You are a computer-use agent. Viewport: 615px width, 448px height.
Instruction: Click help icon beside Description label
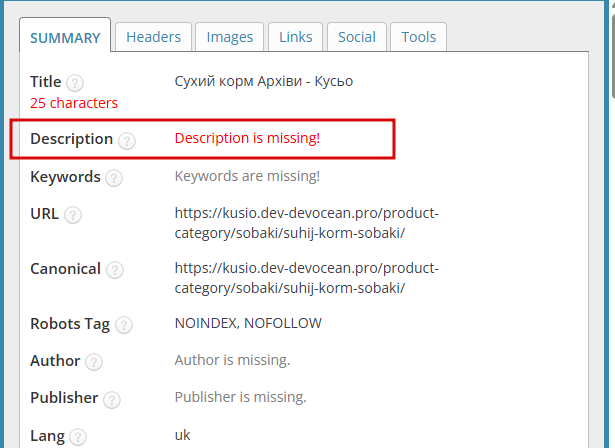click(127, 140)
